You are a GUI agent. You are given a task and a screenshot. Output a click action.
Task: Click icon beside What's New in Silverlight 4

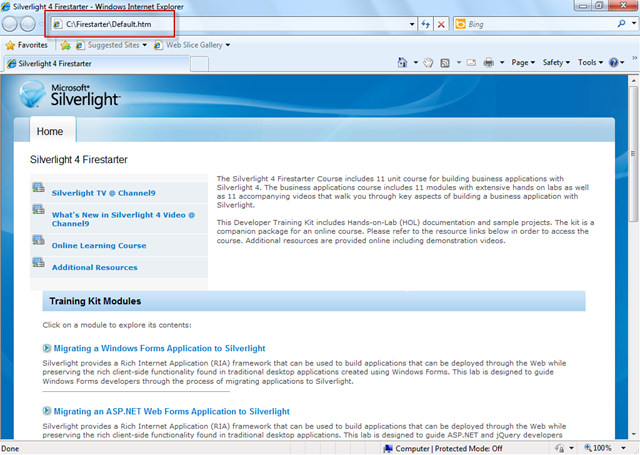(x=38, y=209)
